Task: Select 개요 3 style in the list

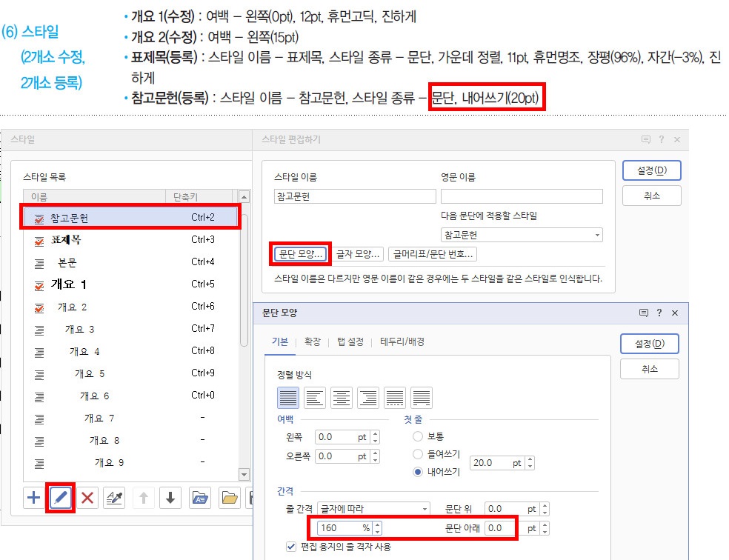Action: [130, 329]
